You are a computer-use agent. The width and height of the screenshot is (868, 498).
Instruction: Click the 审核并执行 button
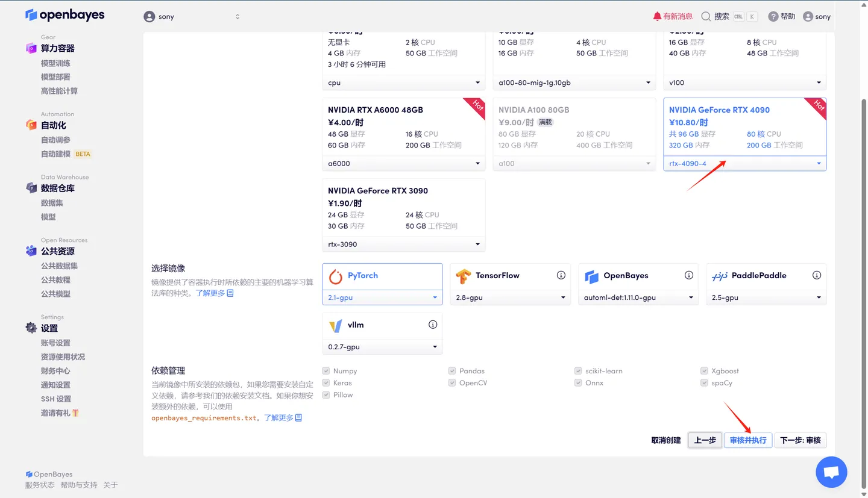click(x=748, y=440)
